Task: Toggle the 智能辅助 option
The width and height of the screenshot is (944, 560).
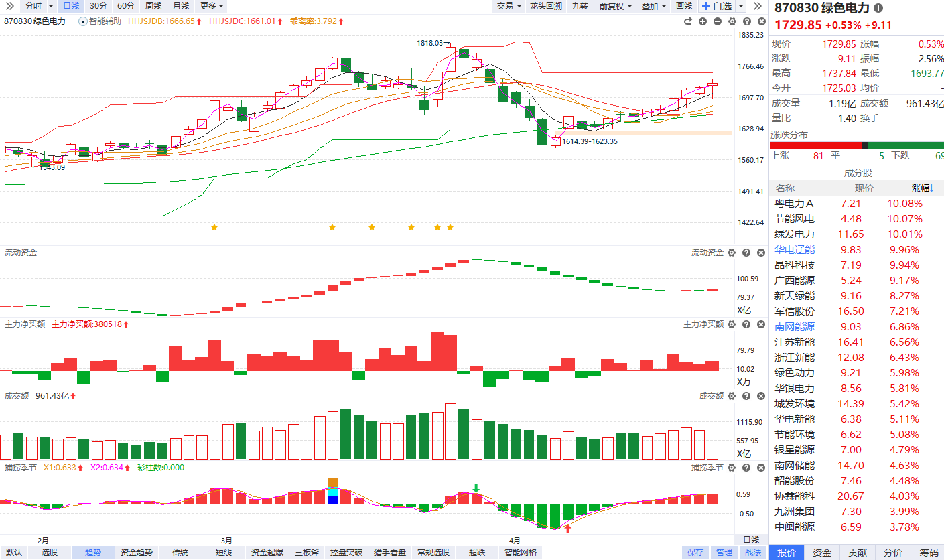Action: click(100, 21)
